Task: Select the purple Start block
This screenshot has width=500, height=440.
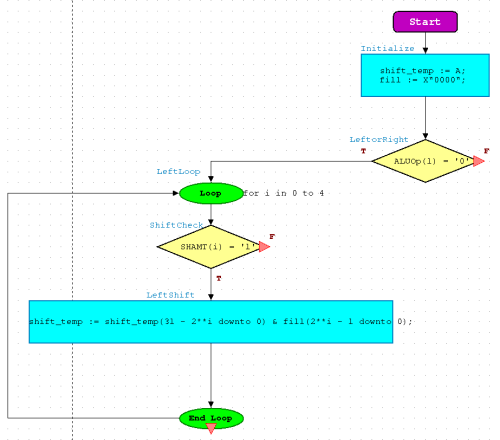Action: click(425, 22)
